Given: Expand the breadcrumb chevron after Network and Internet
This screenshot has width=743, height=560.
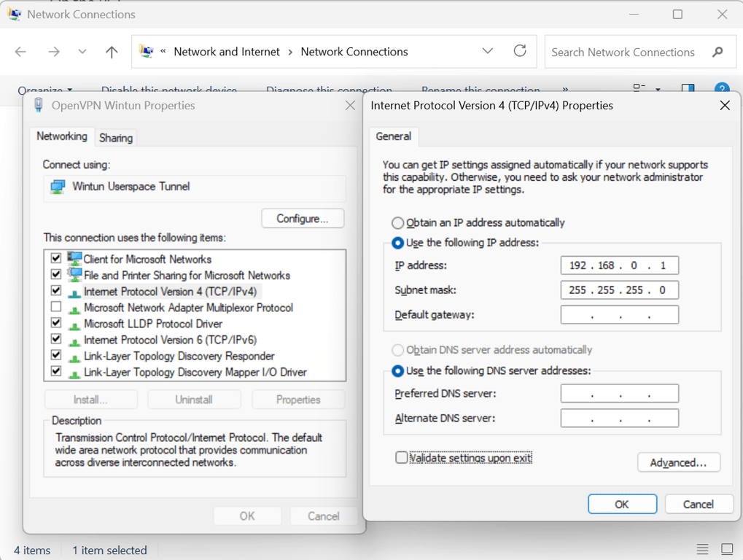Looking at the screenshot, I should [290, 52].
